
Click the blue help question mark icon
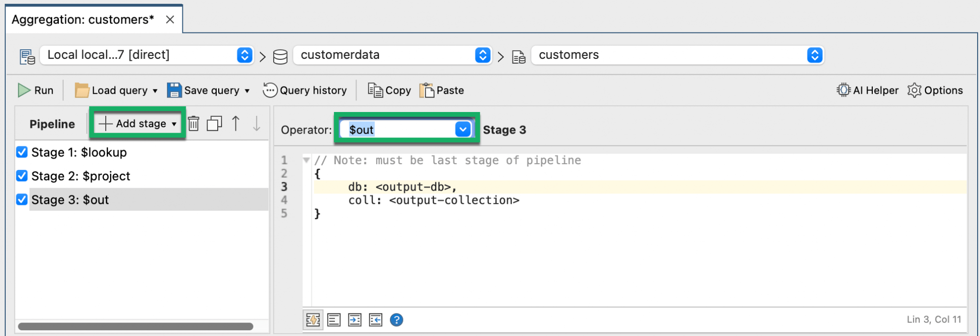click(x=396, y=320)
